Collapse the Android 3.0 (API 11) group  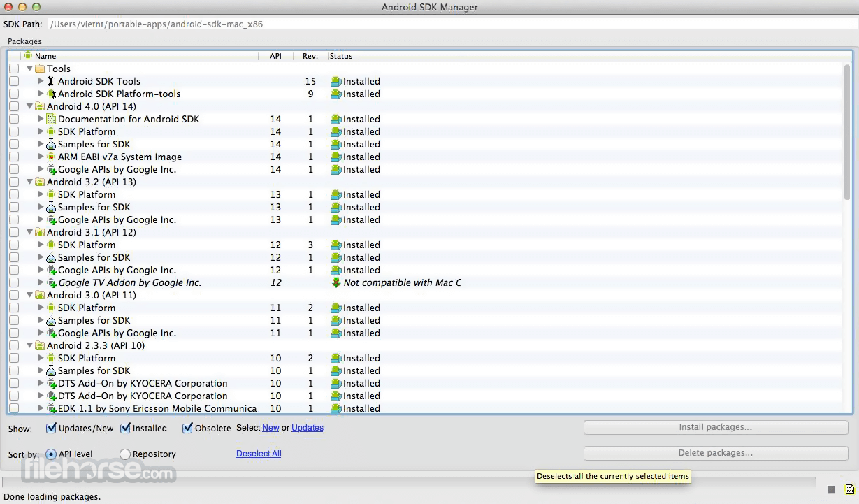29,295
